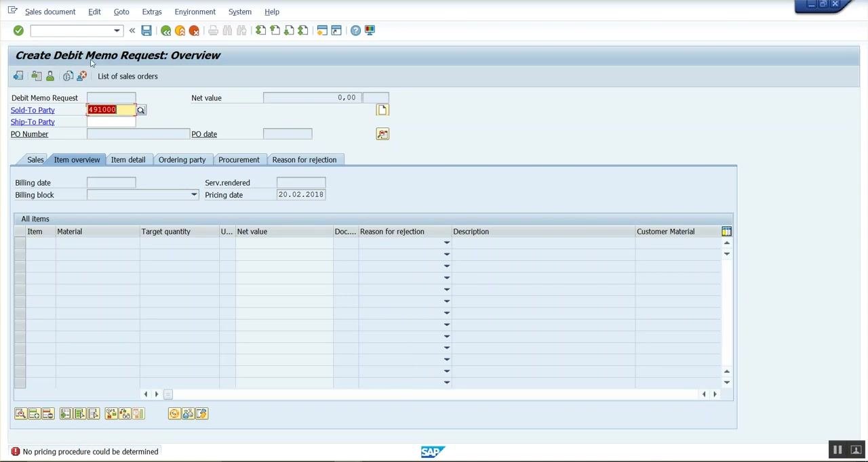868x462 pixels.
Task: Click the Create new session icon
Action: [x=322, y=30]
